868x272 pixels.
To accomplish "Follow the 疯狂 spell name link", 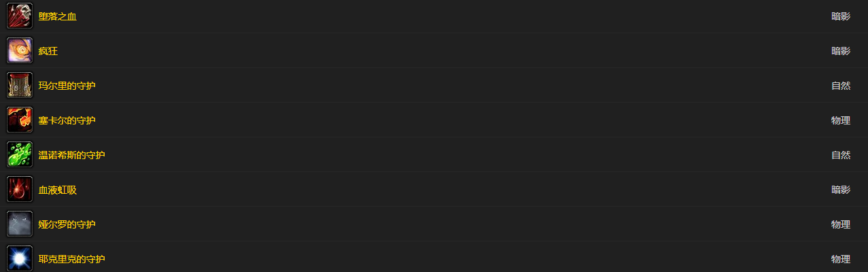I will 48,51.
